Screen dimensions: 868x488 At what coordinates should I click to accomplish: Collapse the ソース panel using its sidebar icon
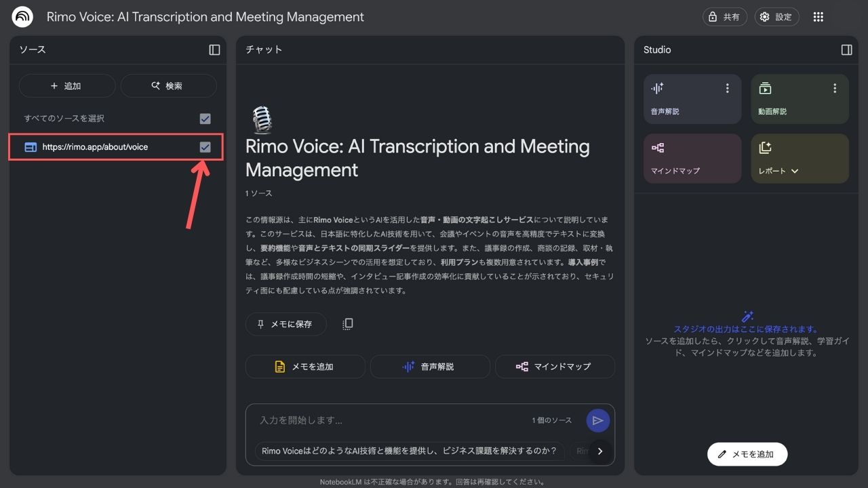(214, 49)
